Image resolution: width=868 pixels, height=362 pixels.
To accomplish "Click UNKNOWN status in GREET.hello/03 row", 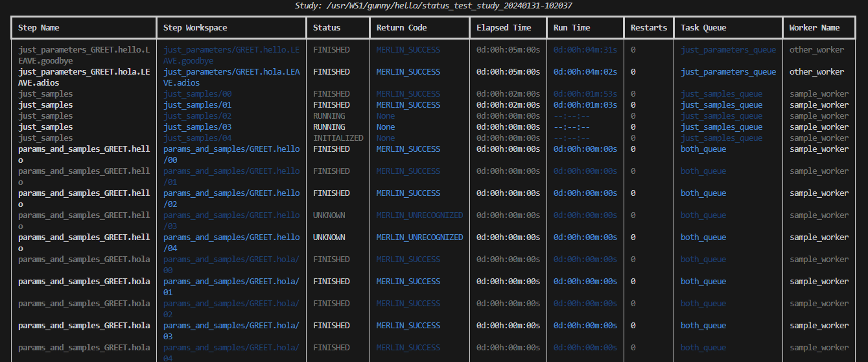I will [329, 215].
